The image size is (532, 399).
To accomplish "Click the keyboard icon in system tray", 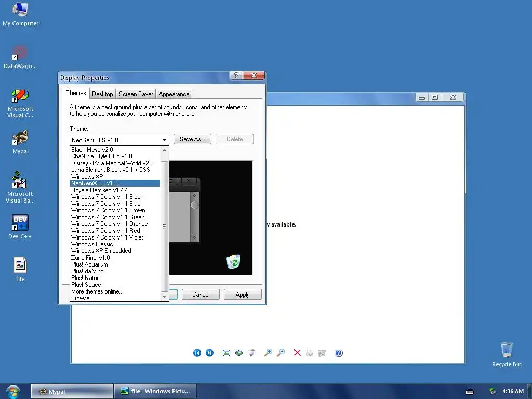I will 470,392.
